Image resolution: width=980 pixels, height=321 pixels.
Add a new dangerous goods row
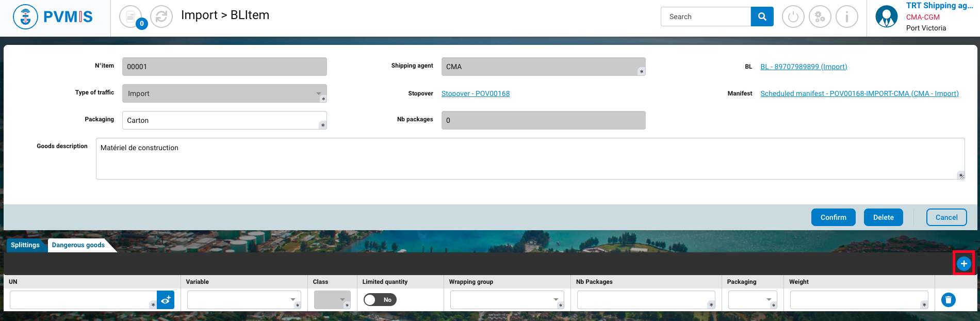[963, 264]
